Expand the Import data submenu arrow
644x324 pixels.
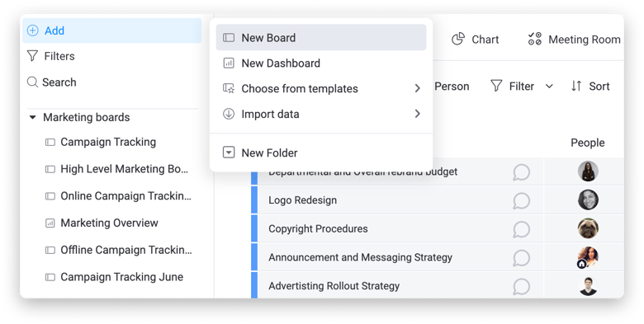pos(417,114)
